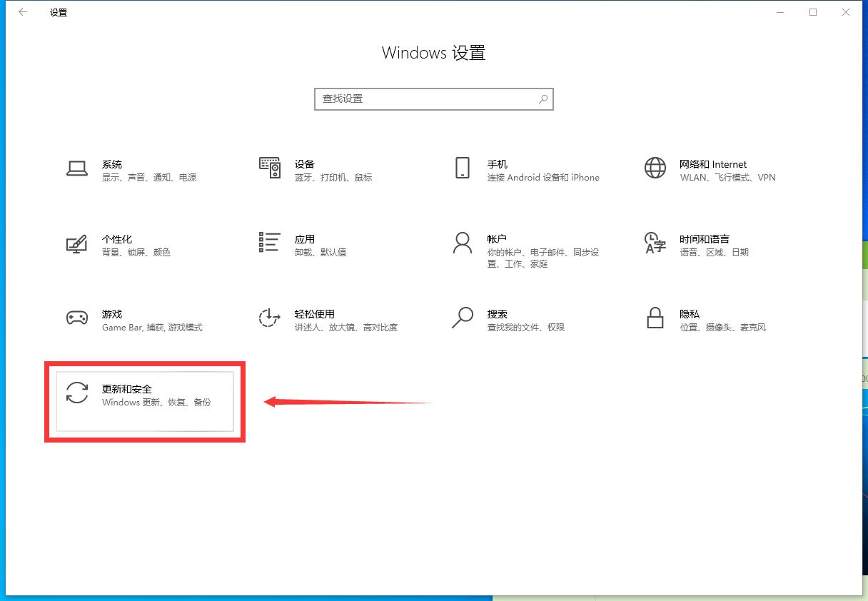Select the 更新和安全 title text
The width and height of the screenshot is (868, 601).
coord(127,389)
